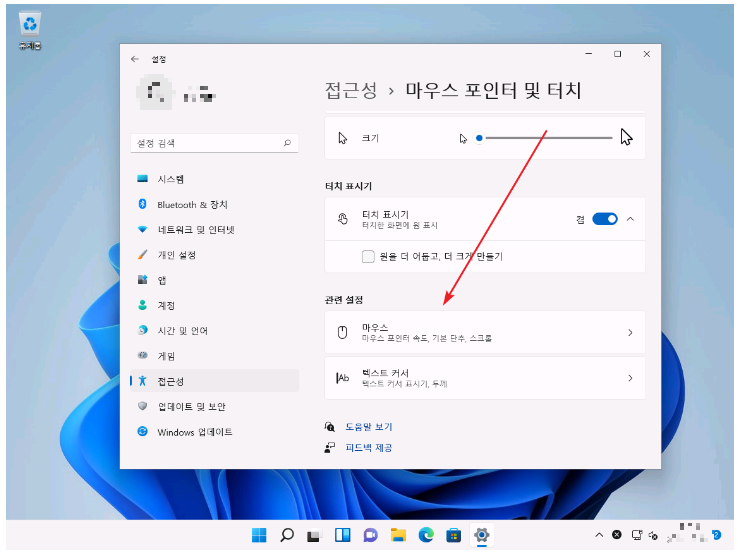Click the small pointer icon beside slider
The width and height of the screenshot is (738, 554).
pos(463,138)
